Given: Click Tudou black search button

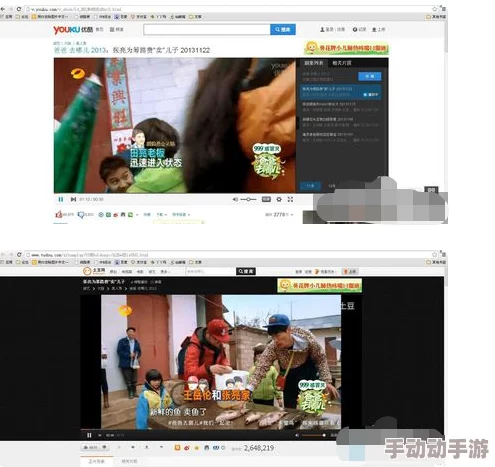Looking at the screenshot, I should (246, 271).
